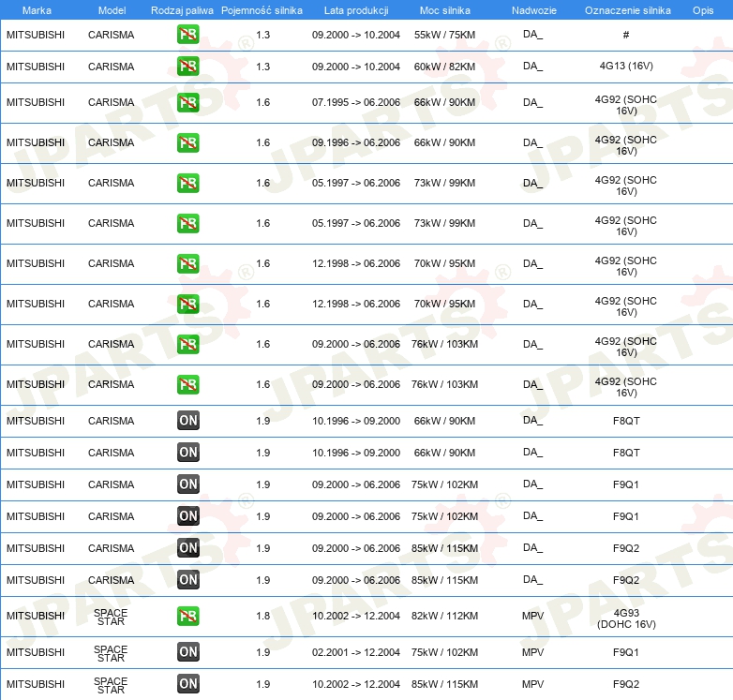This screenshot has width=733, height=700.
Task: Click the ON icon in the first Carisma F9Q2 row
Action: tap(188, 548)
